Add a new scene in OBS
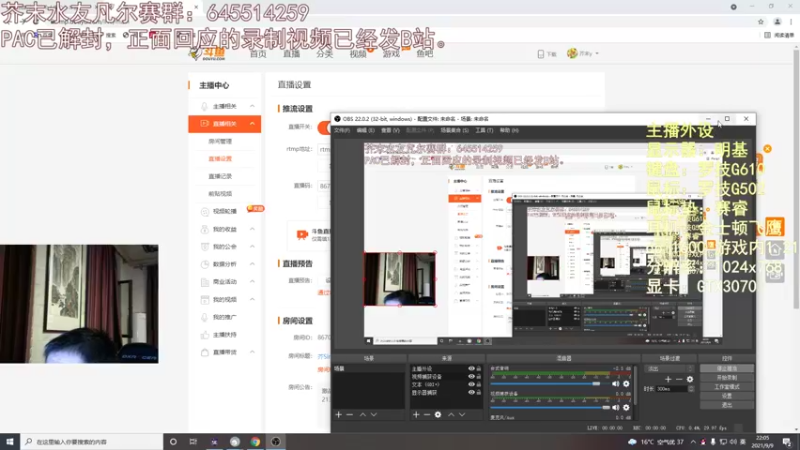 click(338, 415)
